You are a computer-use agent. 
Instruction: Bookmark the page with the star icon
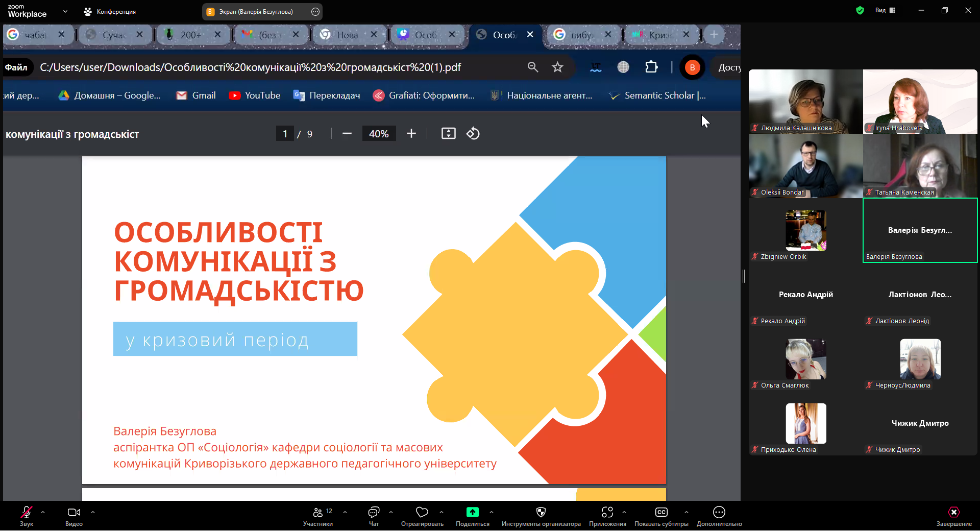point(557,67)
